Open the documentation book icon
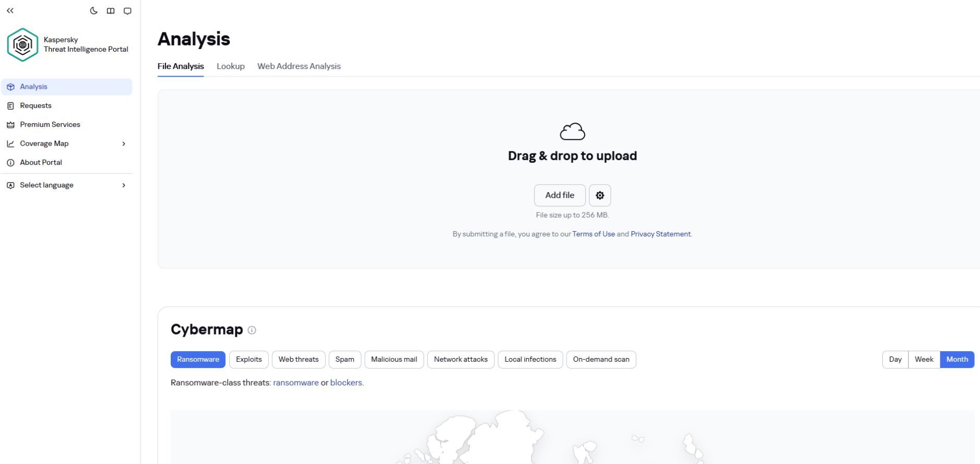This screenshot has width=980, height=464. point(111,11)
